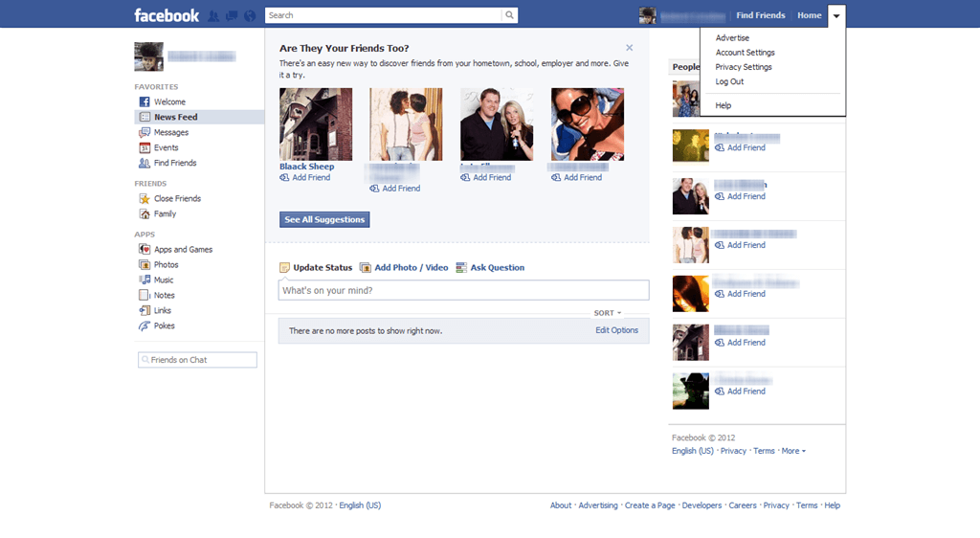
Task: Click Help link in bottom footer
Action: pos(832,505)
